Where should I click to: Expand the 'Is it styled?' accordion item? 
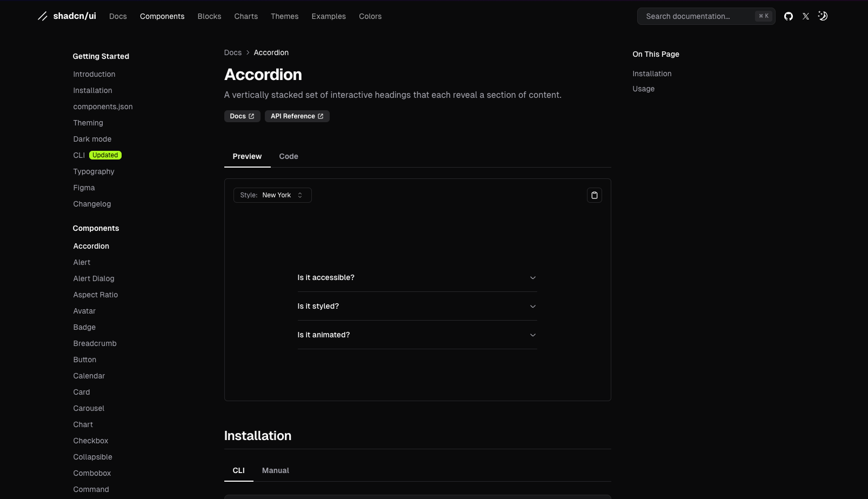point(417,306)
